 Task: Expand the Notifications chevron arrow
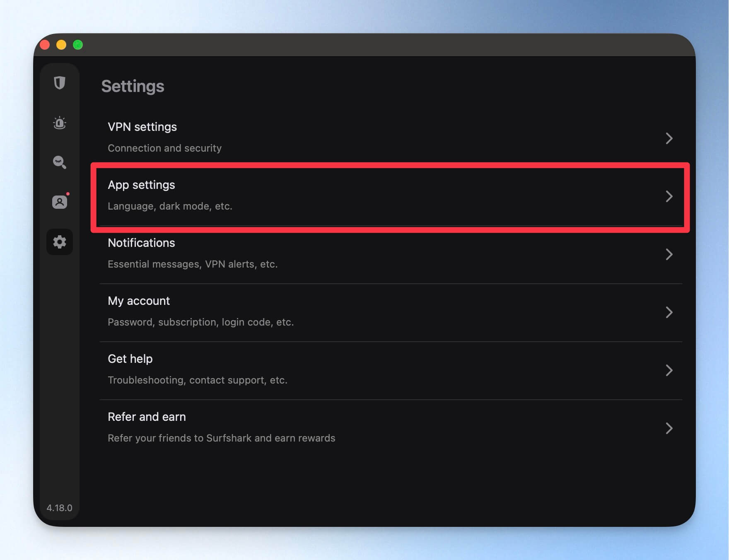[669, 254]
